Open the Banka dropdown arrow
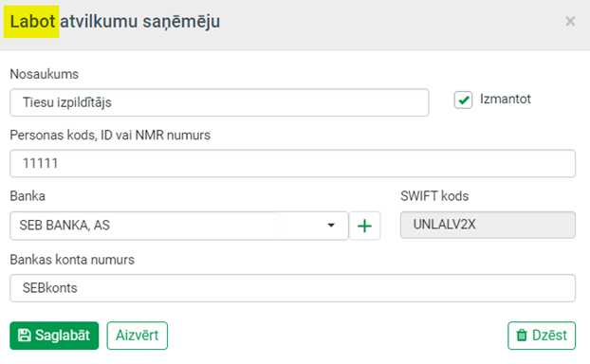 click(x=331, y=226)
